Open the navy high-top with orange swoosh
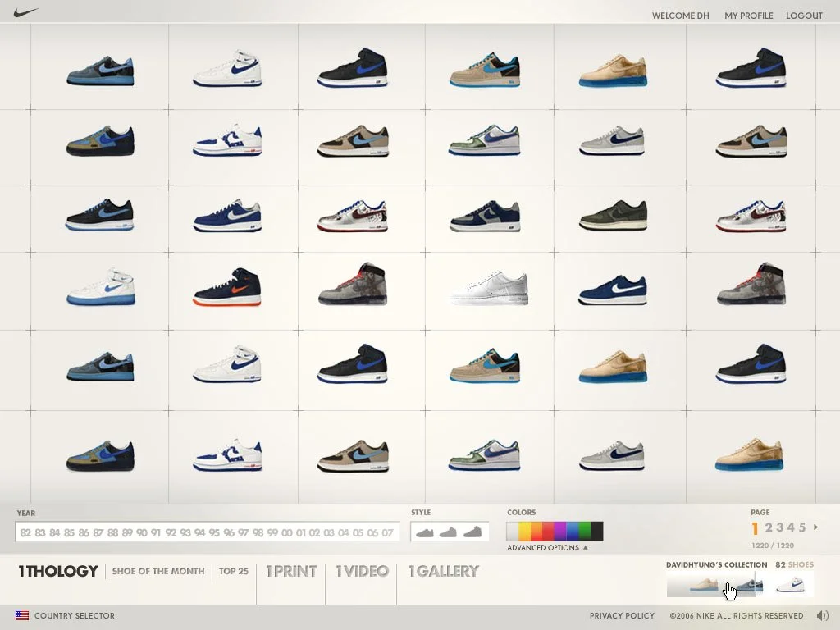840x630 pixels. point(228,286)
